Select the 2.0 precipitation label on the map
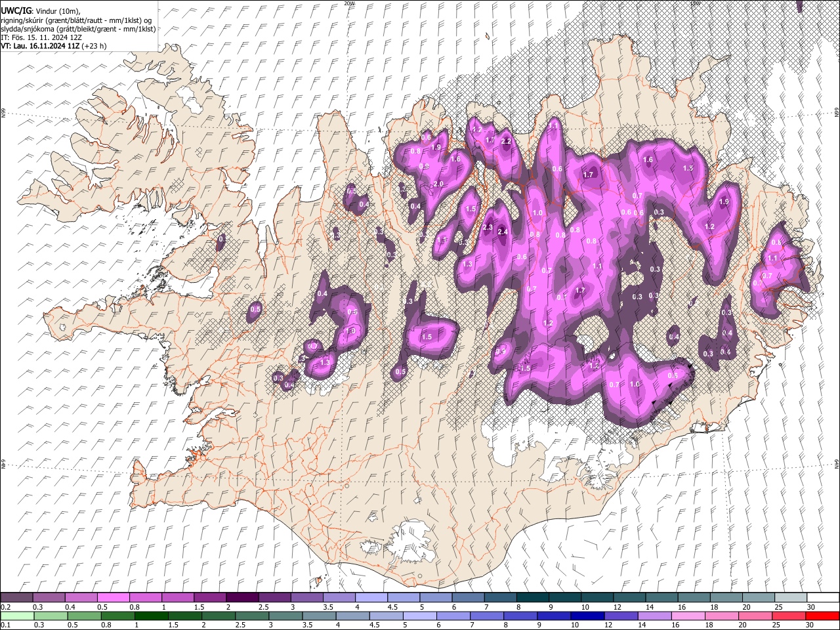The image size is (840, 630). point(439,184)
